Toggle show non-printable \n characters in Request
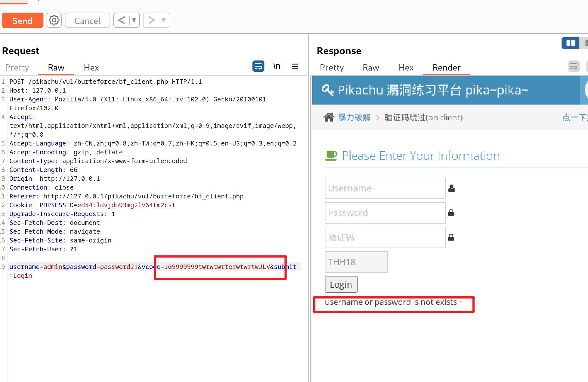The width and height of the screenshot is (588, 382). click(277, 66)
